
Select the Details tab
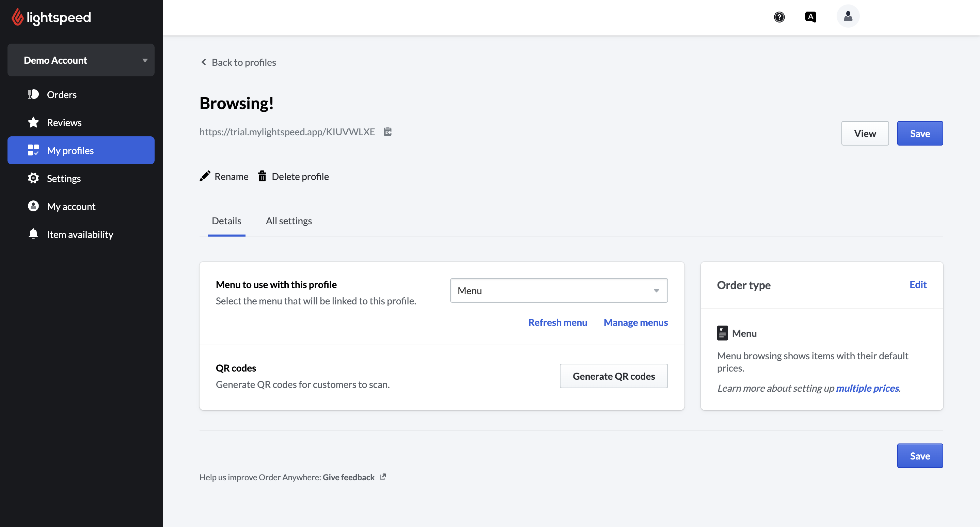(x=226, y=221)
